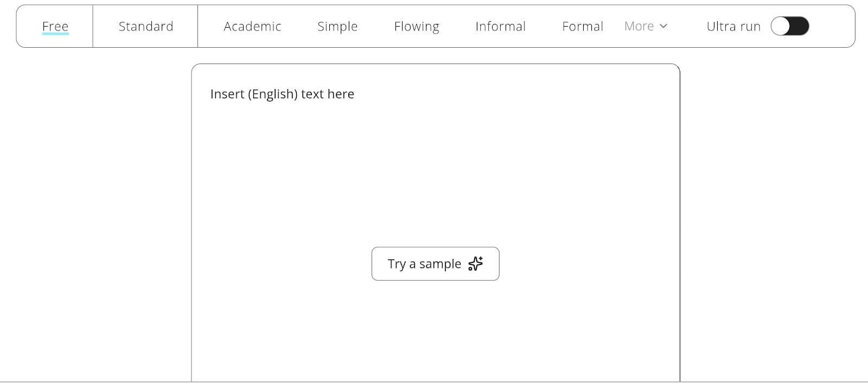The image size is (868, 384).
Task: Select the Simple style option
Action: coord(337,26)
